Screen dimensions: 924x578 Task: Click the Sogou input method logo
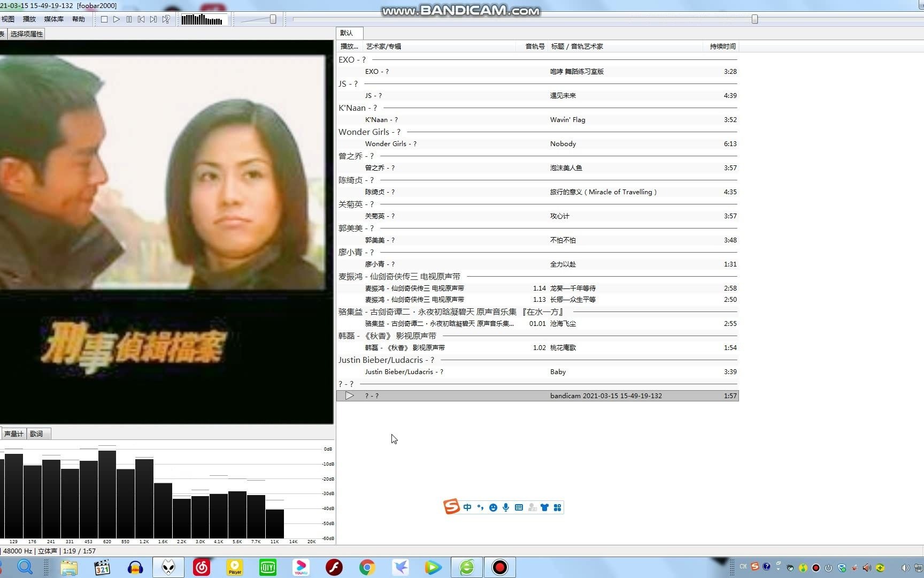point(451,506)
